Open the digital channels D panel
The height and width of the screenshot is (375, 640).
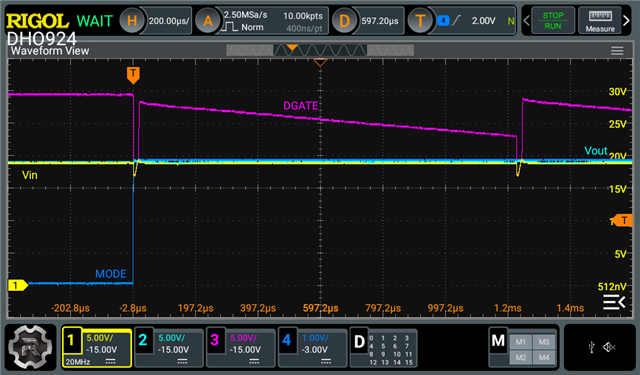(x=384, y=348)
